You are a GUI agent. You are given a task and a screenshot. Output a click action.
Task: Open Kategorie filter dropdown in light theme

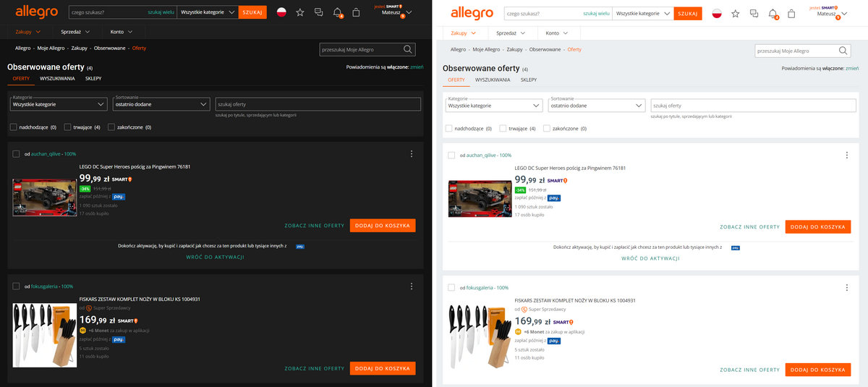[x=494, y=105]
